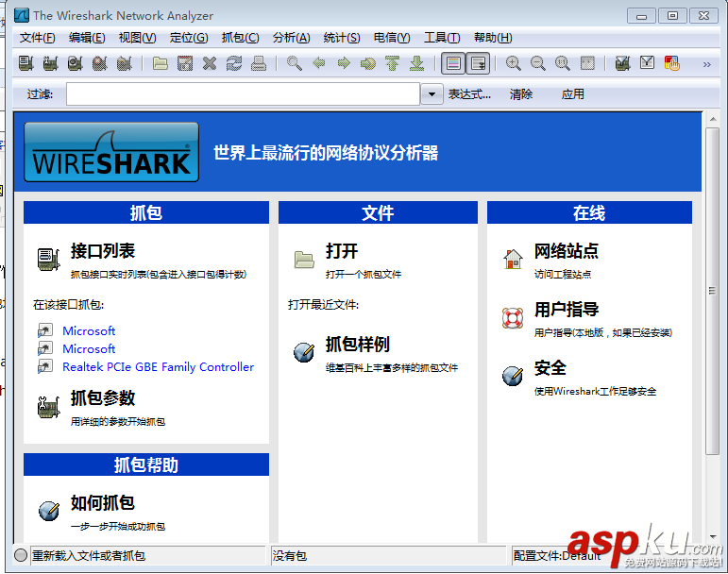Jump to first packet icon

coord(392,62)
